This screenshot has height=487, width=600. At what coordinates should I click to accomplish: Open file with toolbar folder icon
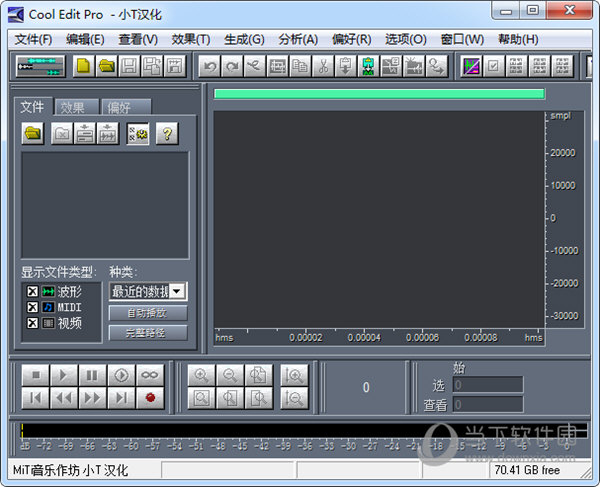pos(107,66)
